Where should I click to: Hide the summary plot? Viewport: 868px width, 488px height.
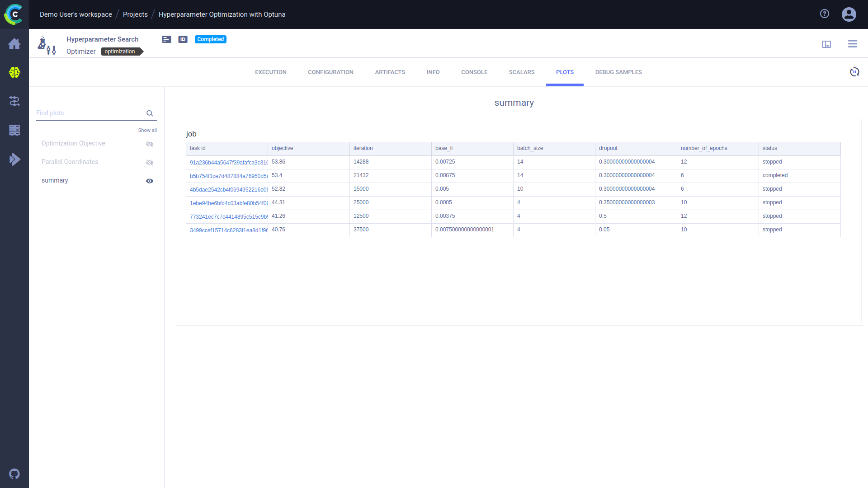click(x=150, y=181)
